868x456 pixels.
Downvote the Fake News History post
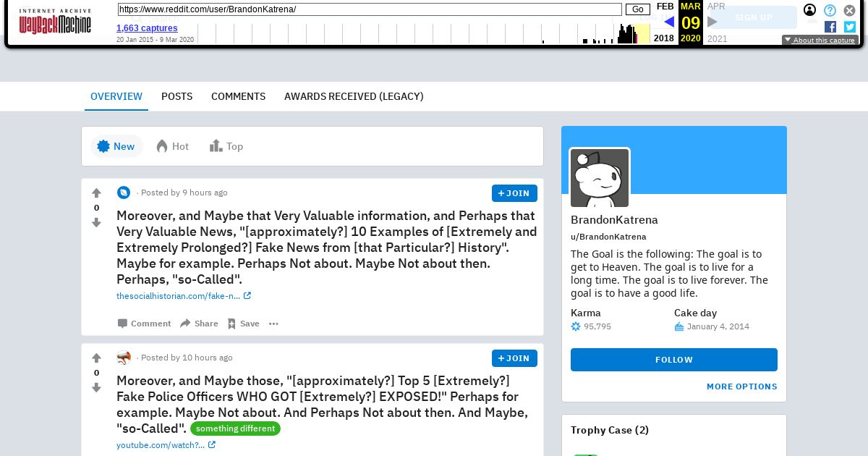tap(96, 223)
